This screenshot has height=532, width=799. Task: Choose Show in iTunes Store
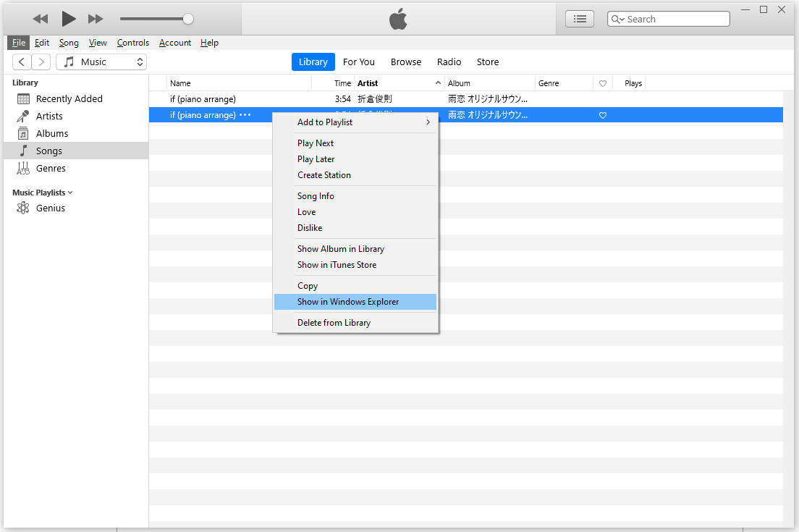355,264
